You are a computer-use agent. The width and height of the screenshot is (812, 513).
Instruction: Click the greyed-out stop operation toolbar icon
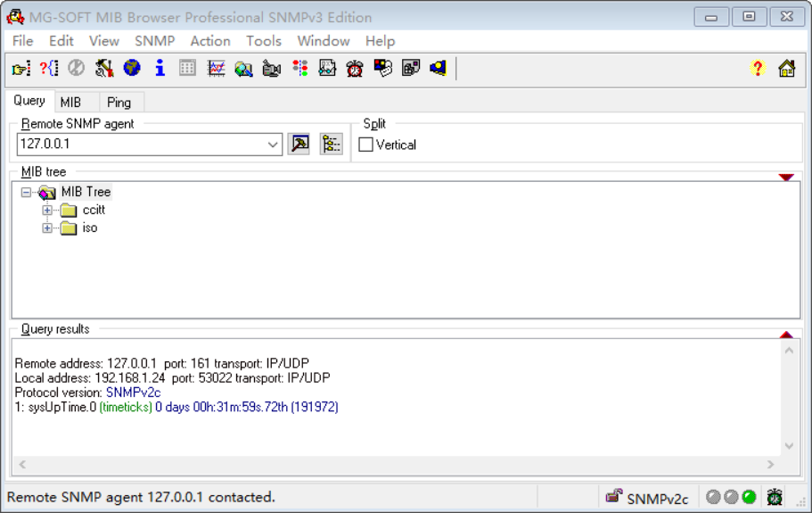pos(76,68)
